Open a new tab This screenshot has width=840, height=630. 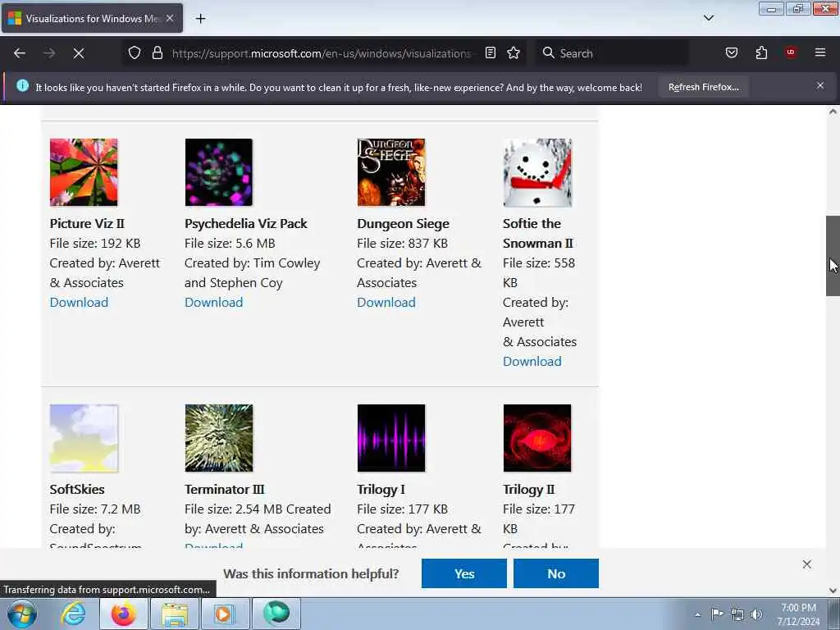200,19
